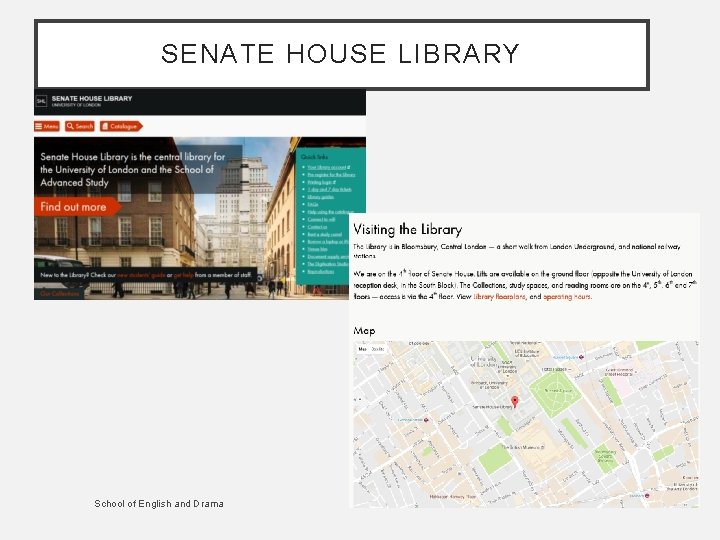Click the Search button with magnifier
Image resolution: width=720 pixels, height=540 pixels.
(79, 126)
